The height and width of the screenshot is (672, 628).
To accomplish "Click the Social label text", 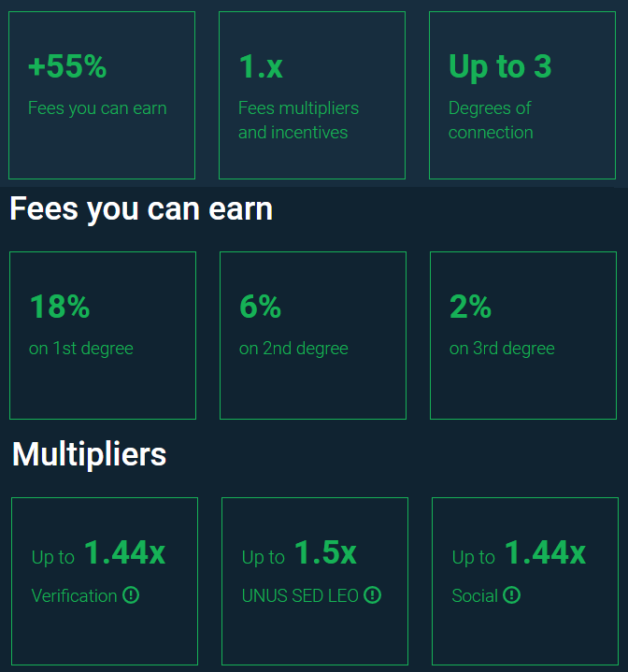I will (475, 595).
